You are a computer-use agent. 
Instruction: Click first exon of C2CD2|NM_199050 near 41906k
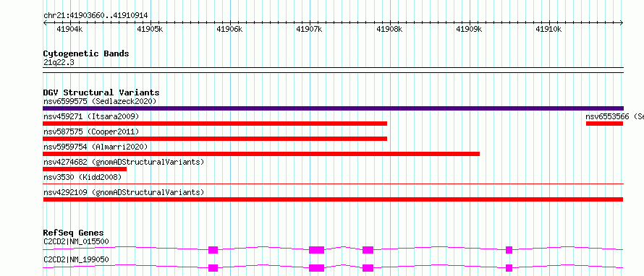tap(213, 268)
